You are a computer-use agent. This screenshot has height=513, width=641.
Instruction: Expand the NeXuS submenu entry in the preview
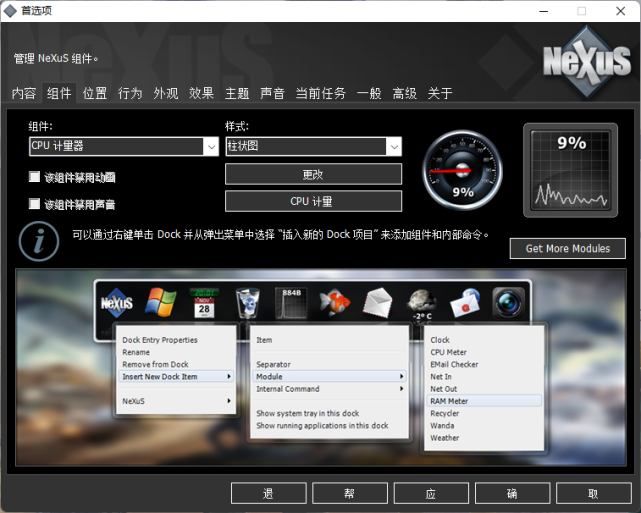click(176, 401)
